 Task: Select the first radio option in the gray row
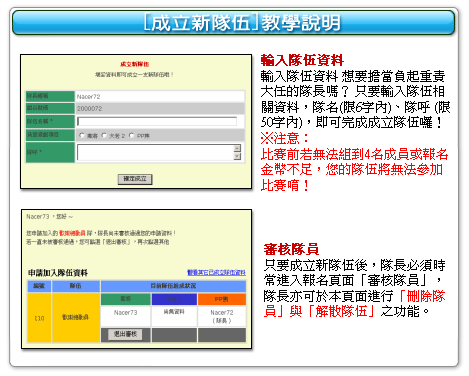pyautogui.click(x=82, y=135)
